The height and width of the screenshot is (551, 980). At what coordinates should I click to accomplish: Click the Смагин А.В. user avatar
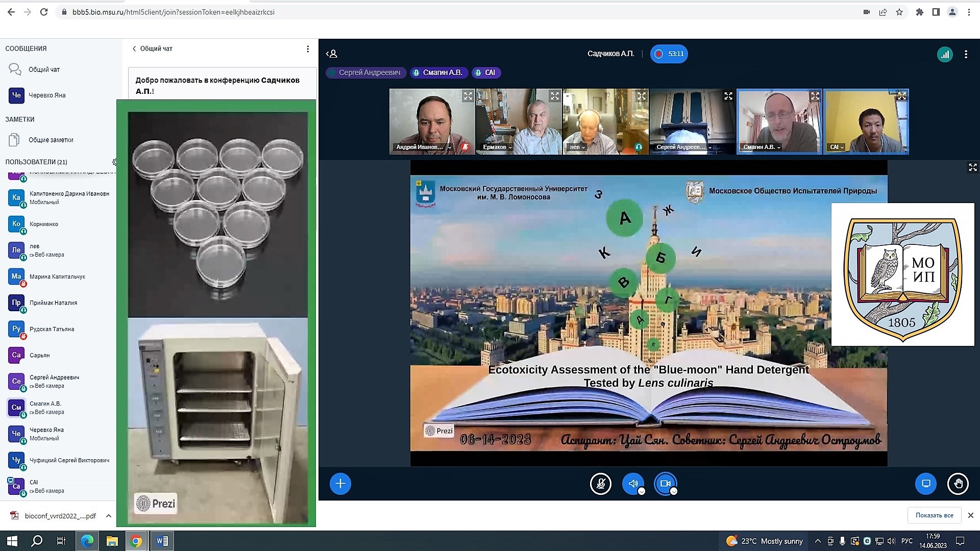coord(16,408)
